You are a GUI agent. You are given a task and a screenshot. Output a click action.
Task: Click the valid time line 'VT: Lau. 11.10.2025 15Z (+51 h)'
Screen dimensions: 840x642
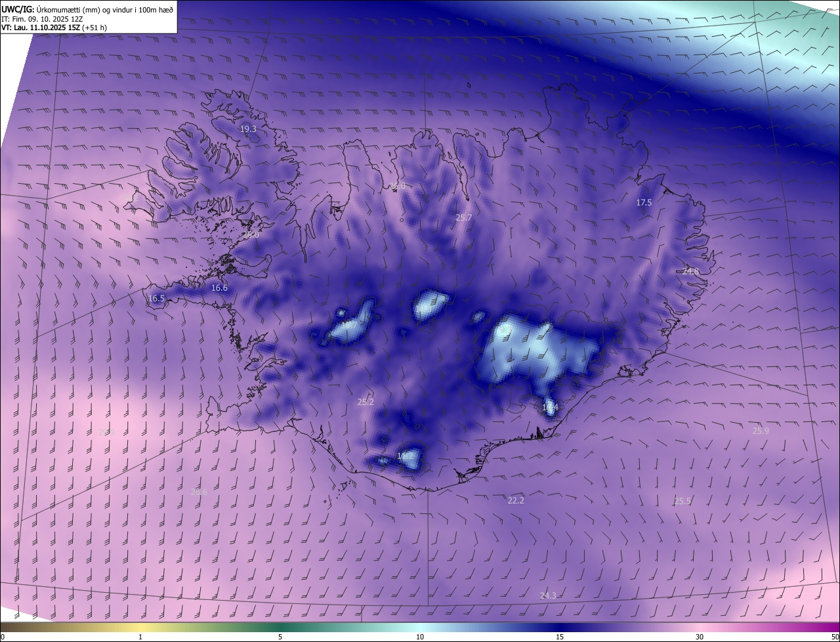point(53,28)
